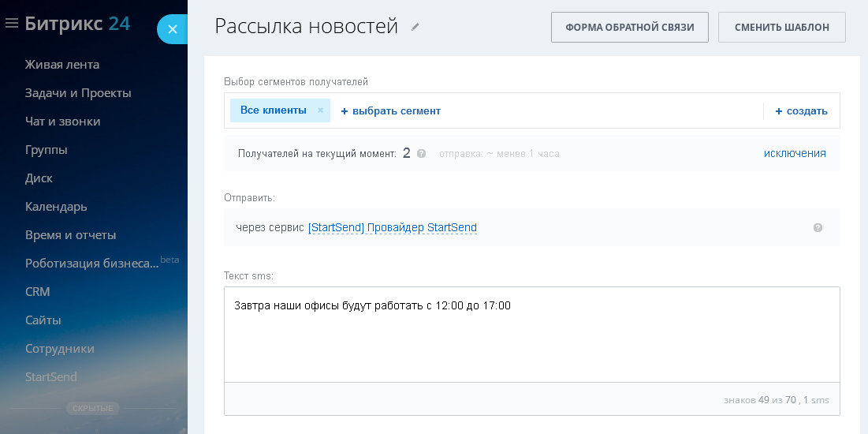Screen dimensions: 868x434
Task: Click the help icon in the Отправить row
Action: (818, 227)
